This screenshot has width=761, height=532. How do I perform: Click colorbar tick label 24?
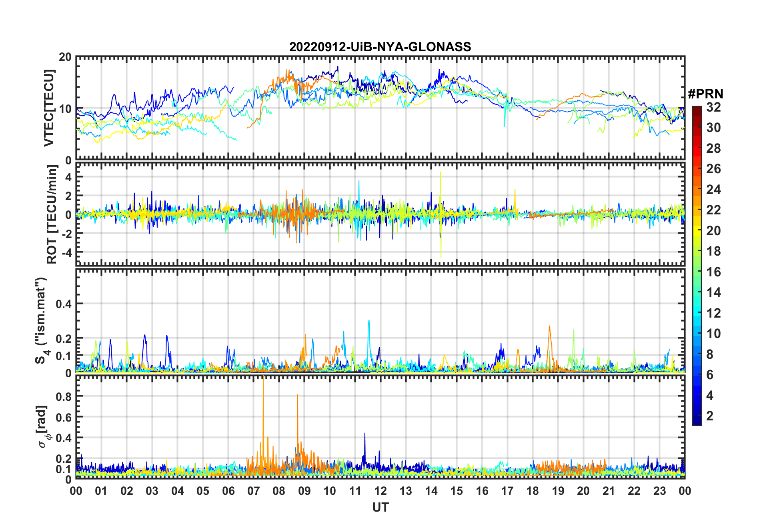coord(714,189)
